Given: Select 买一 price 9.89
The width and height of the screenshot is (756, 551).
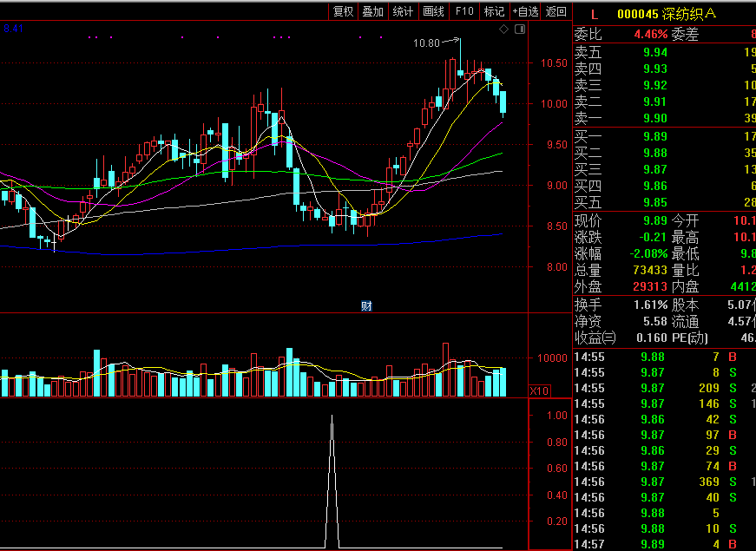Looking at the screenshot, I should point(655,136).
